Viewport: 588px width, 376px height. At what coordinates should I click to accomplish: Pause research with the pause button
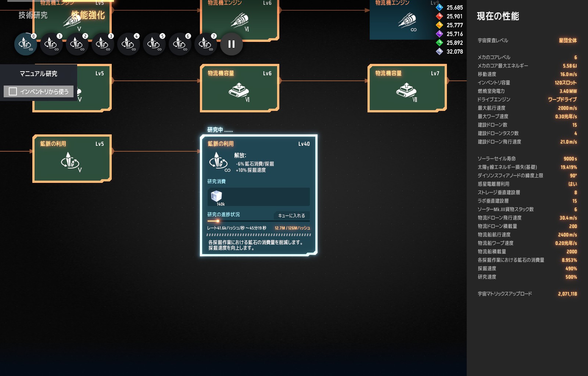tap(232, 44)
